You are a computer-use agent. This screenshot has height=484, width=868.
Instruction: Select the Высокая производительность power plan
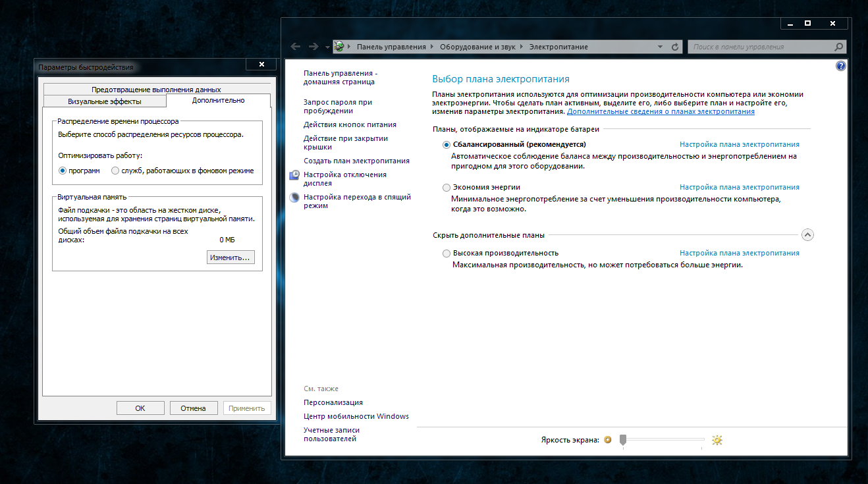click(x=447, y=254)
